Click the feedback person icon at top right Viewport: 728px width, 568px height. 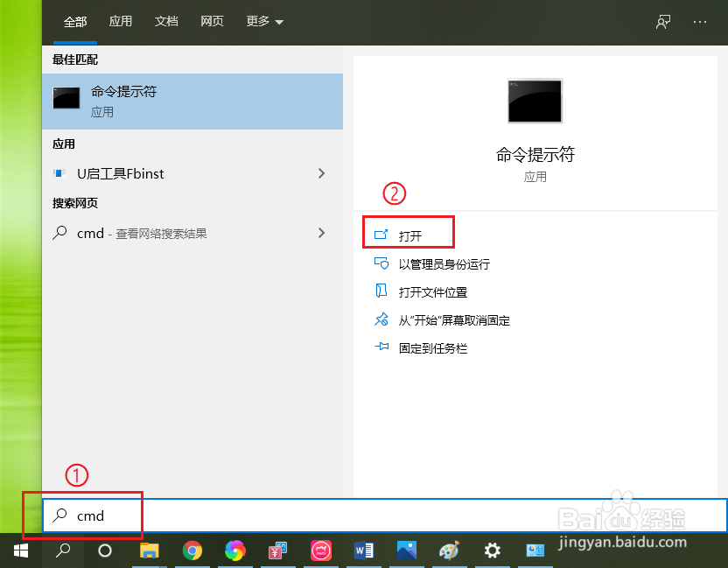(x=662, y=22)
